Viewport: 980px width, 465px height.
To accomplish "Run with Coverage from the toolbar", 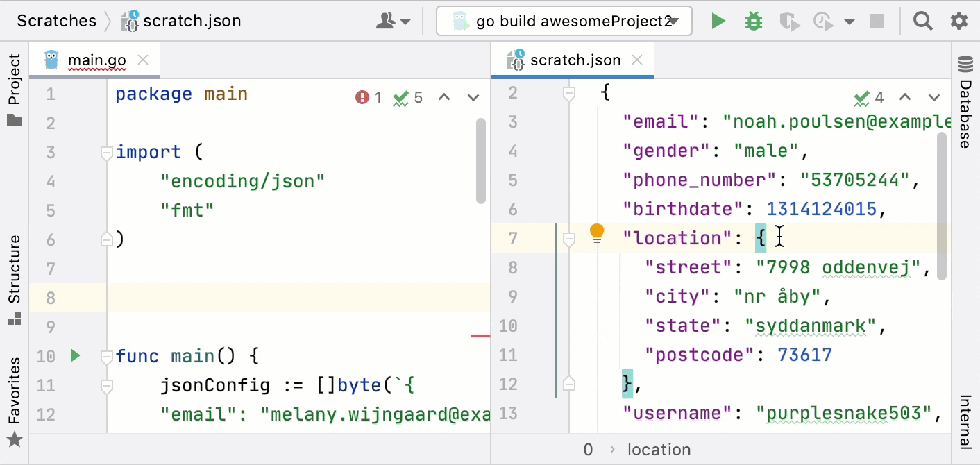I will coord(789,20).
